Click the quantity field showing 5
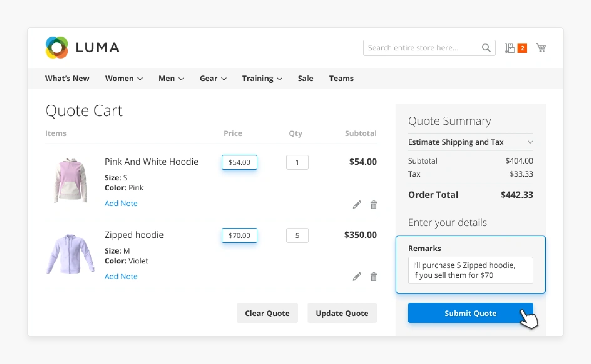 pos(297,235)
